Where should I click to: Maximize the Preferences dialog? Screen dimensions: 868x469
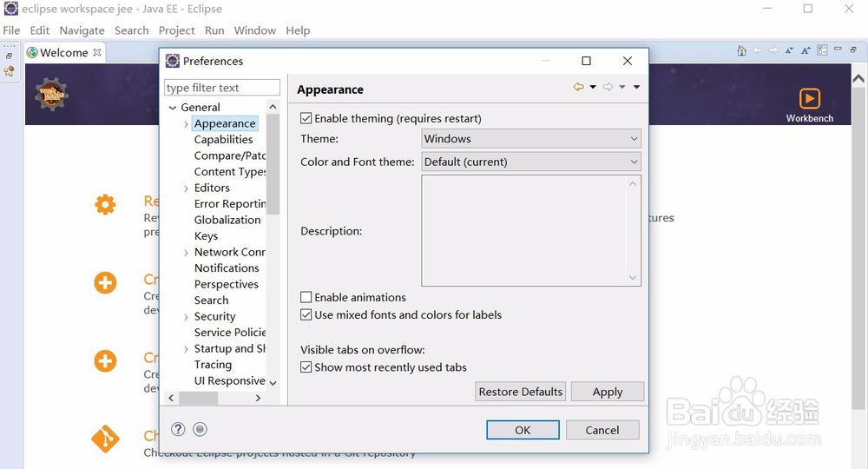(x=586, y=61)
